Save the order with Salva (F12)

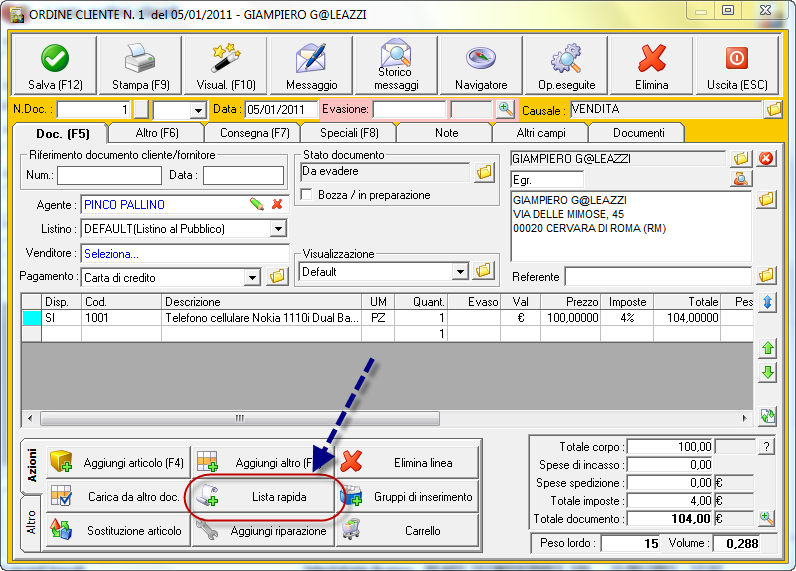(55, 66)
